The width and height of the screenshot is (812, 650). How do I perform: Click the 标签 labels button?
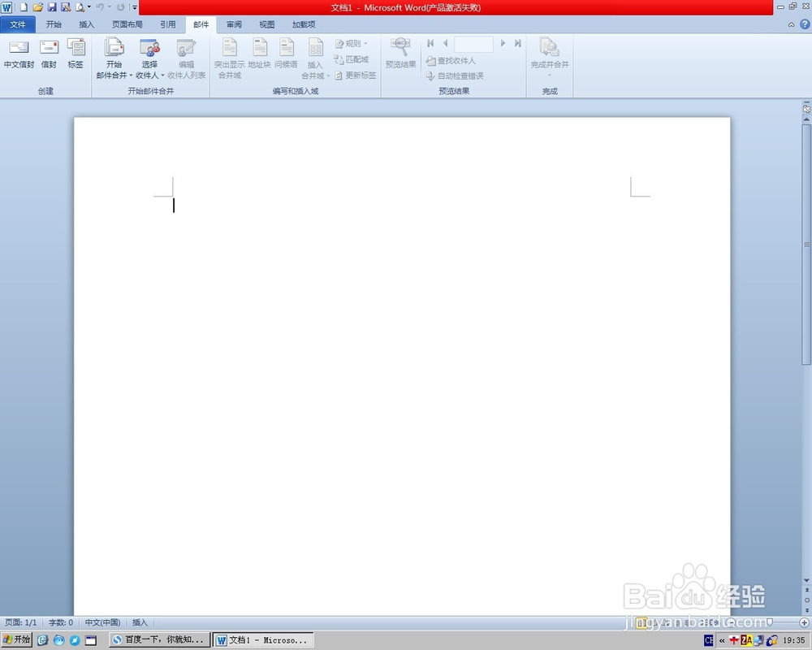tap(76, 54)
